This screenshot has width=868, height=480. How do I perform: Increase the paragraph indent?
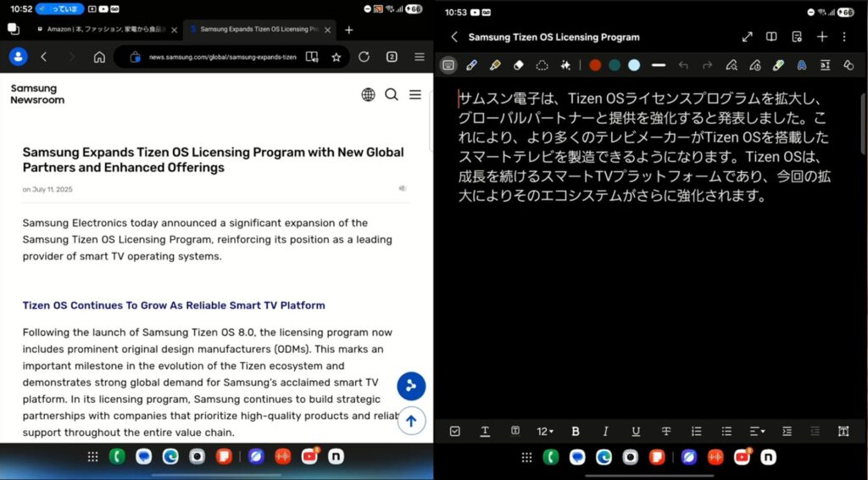(787, 432)
